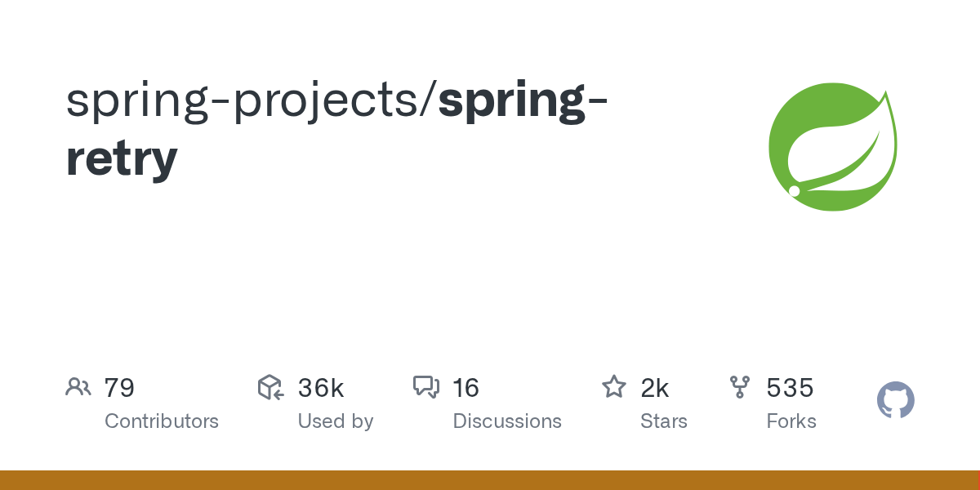980x490 pixels.
Task: Click the GitHub Octocat logo
Action: 896,401
